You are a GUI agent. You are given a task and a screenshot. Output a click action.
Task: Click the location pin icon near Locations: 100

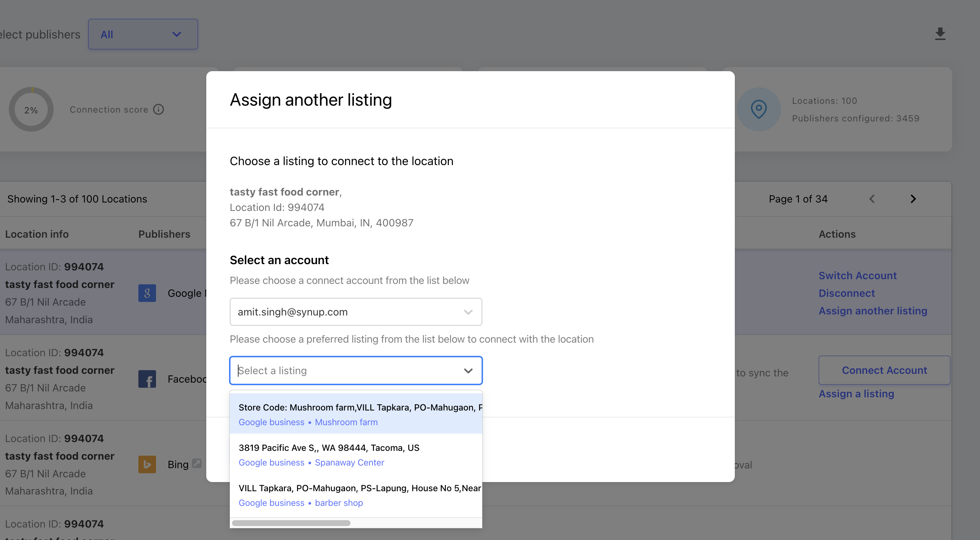[759, 109]
